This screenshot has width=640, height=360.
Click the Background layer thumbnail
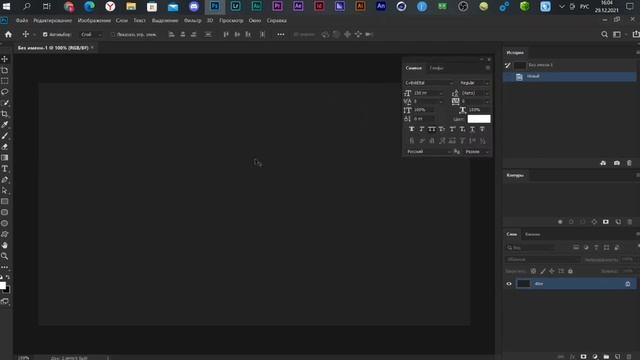point(523,284)
